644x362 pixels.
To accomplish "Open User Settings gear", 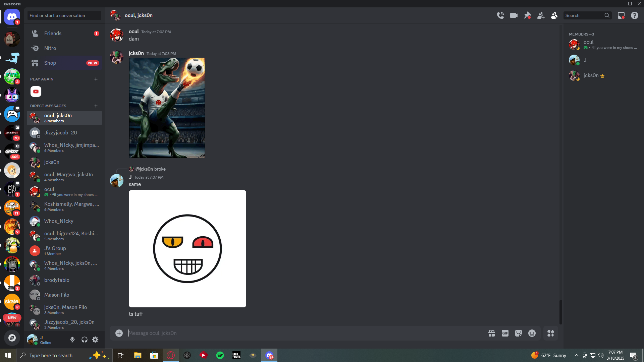I will pyautogui.click(x=96, y=340).
